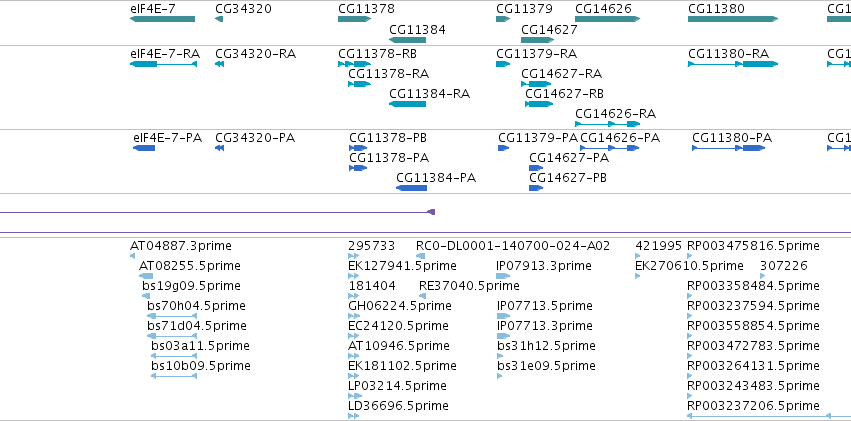Select the bs10b09.5prime EST
This screenshot has width=851, height=421.
coord(174,376)
